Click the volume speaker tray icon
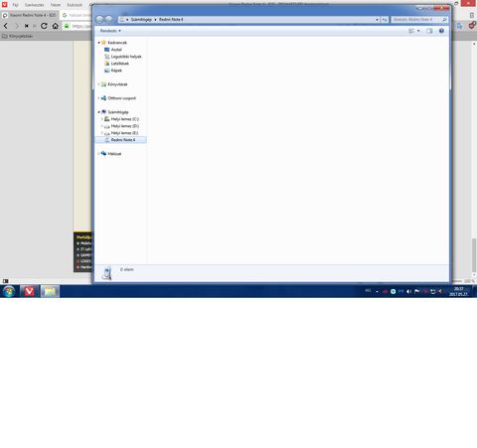Viewport: 477px width, 448px height. (x=408, y=291)
